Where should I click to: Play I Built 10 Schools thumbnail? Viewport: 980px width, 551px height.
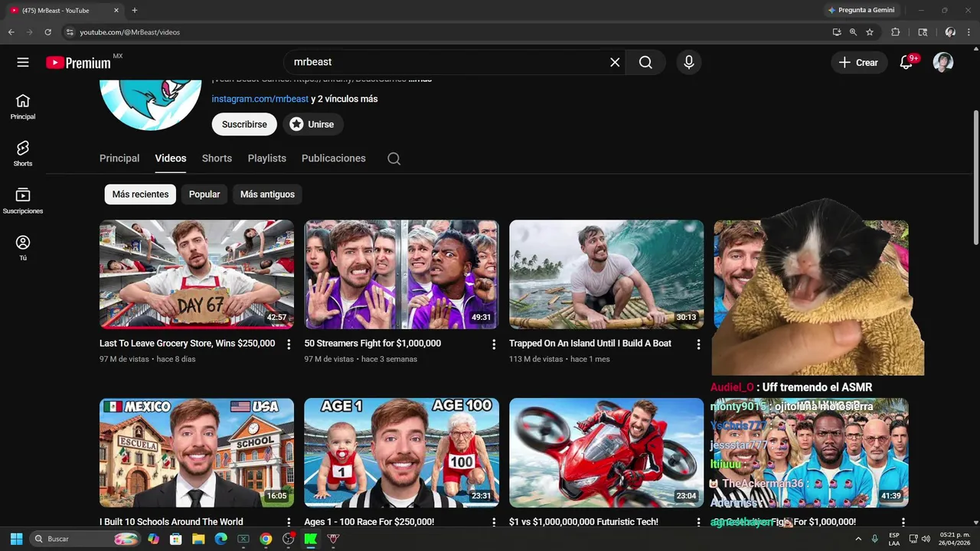[x=197, y=452]
